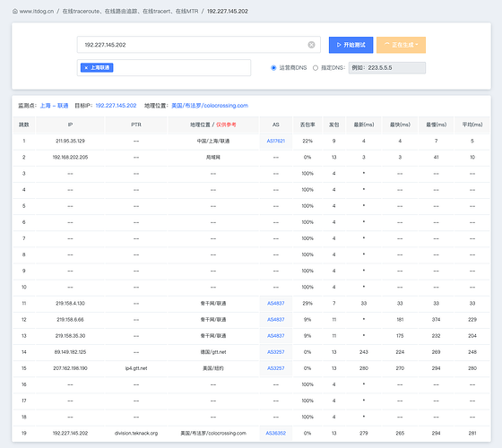Click the 平均(ms) column header

click(472, 125)
